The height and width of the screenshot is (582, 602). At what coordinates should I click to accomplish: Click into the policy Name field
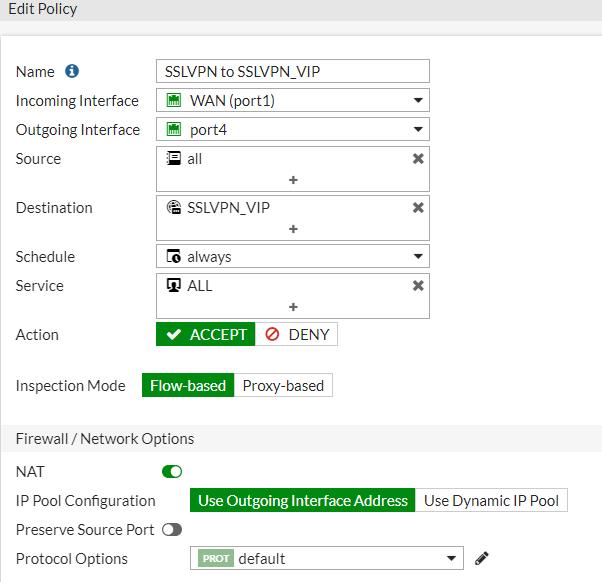(293, 71)
